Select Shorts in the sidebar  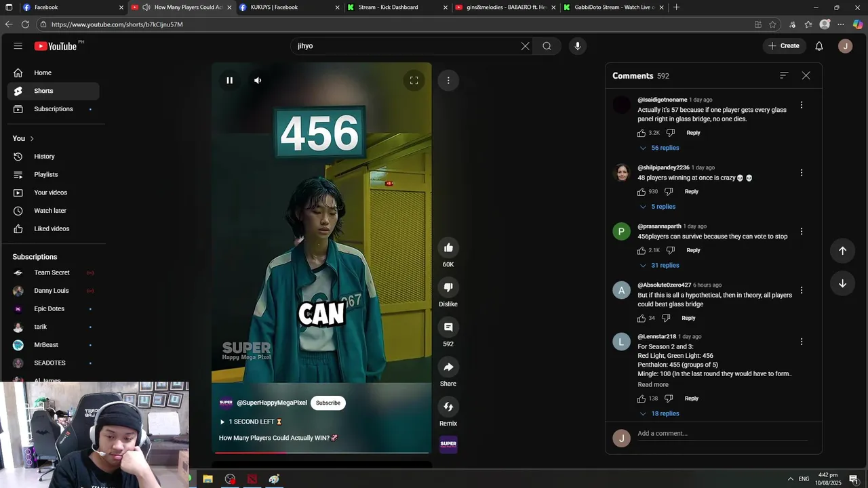click(53, 91)
